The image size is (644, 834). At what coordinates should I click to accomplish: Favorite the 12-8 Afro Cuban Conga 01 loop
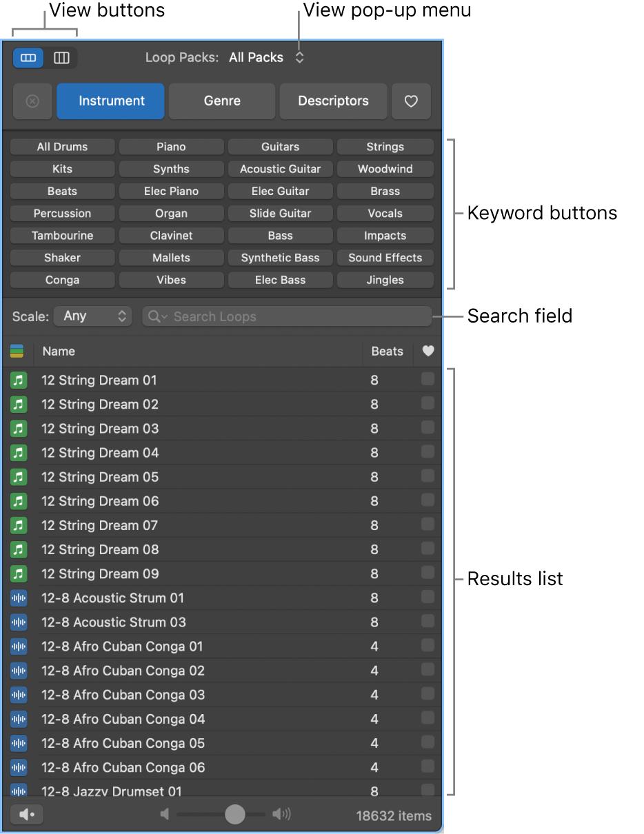click(427, 645)
